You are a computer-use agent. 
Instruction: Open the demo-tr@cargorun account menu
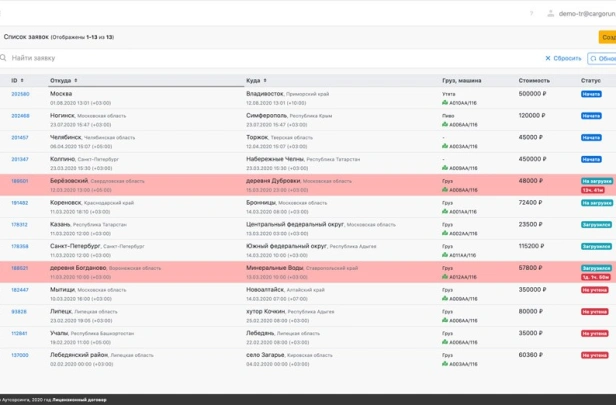coord(585,13)
